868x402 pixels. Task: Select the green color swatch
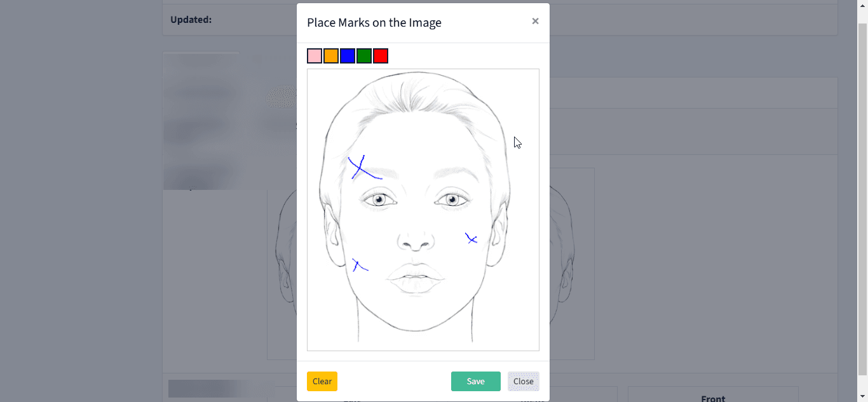(x=364, y=56)
